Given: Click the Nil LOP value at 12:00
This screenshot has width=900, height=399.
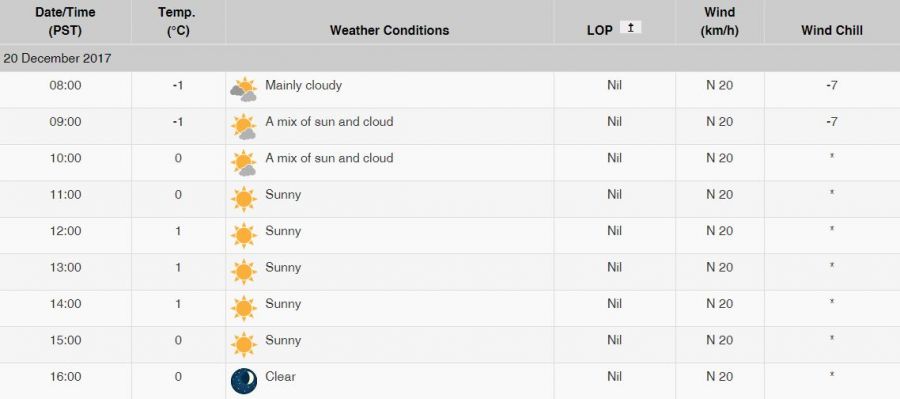Looking at the screenshot, I should [614, 231].
